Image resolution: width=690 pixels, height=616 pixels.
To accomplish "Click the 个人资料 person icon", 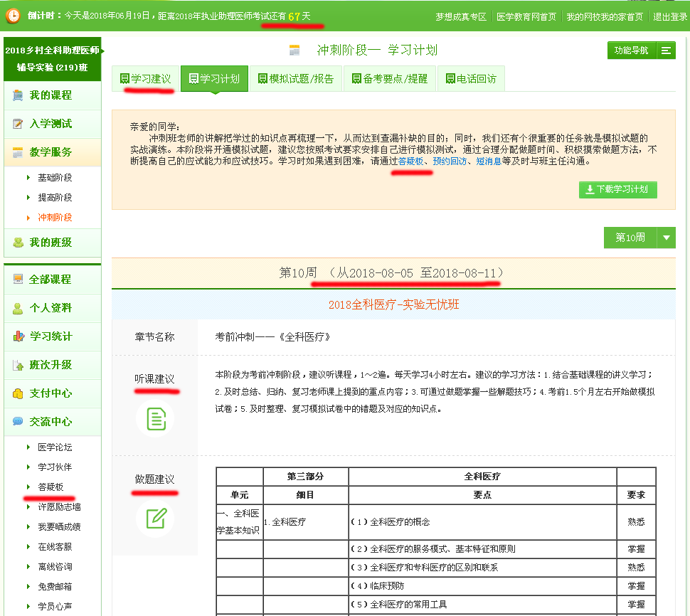I will (x=18, y=308).
